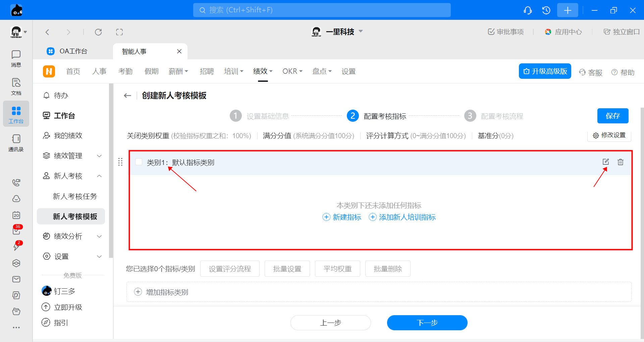The image size is (644, 342).
Task: Click the refresh icon in navigation bar
Action: tap(98, 32)
